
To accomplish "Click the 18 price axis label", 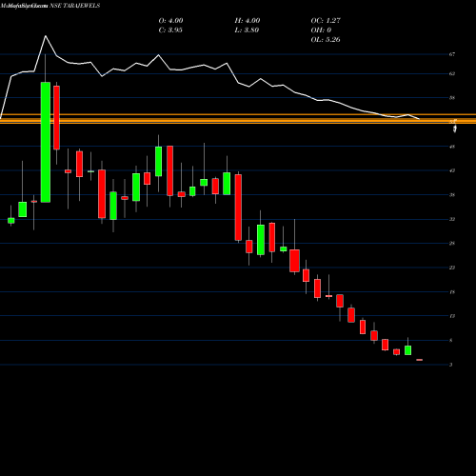I will coord(452,291).
